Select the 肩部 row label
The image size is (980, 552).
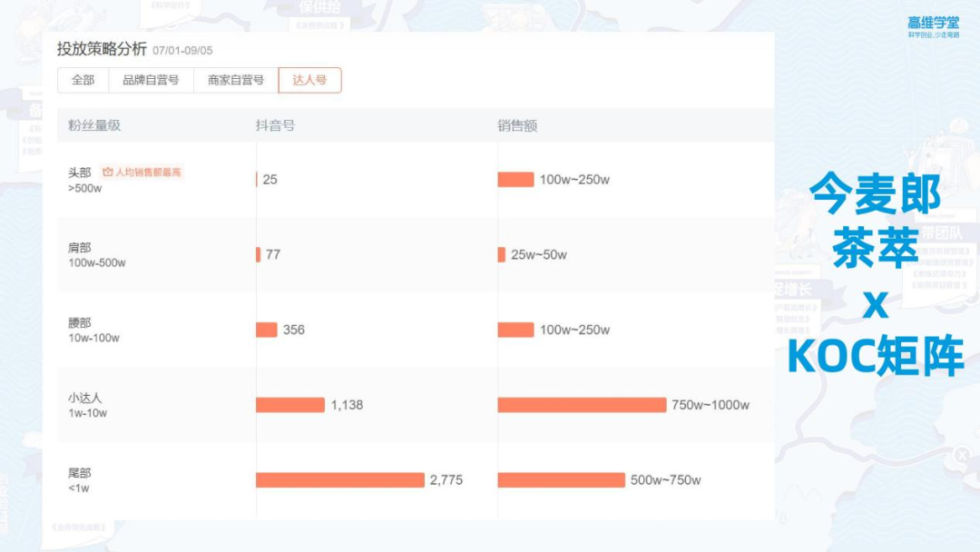pyautogui.click(x=79, y=248)
